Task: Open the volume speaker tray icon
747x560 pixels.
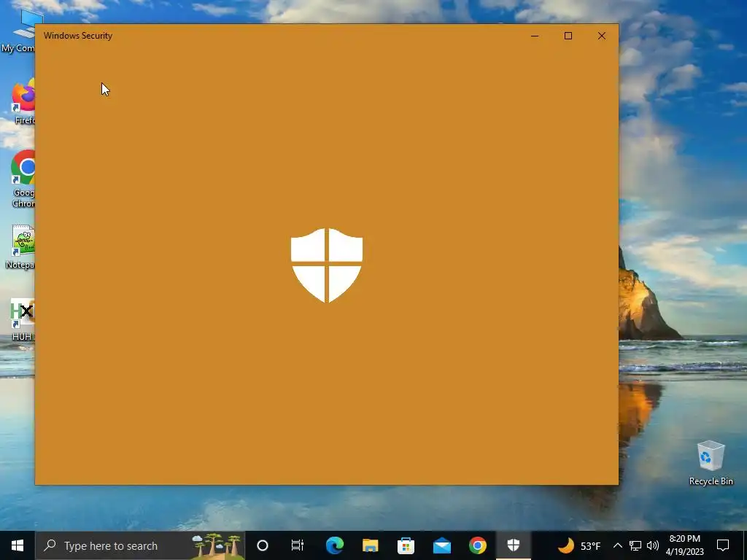Action: click(653, 545)
